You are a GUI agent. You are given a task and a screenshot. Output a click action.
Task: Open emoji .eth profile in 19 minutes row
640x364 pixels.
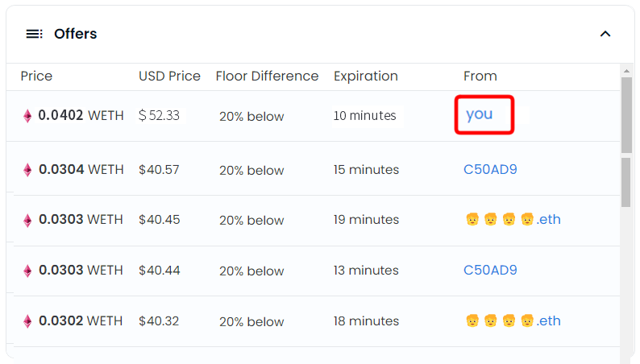pyautogui.click(x=513, y=219)
